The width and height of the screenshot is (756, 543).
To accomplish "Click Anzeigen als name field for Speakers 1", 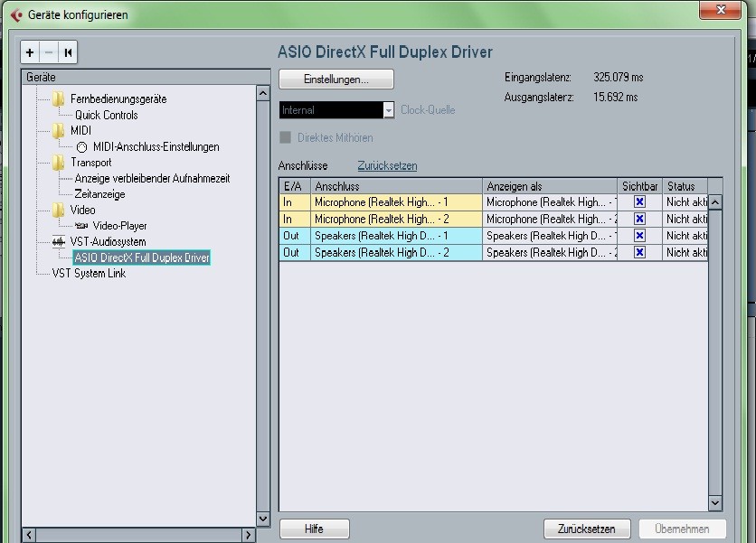I will (550, 236).
